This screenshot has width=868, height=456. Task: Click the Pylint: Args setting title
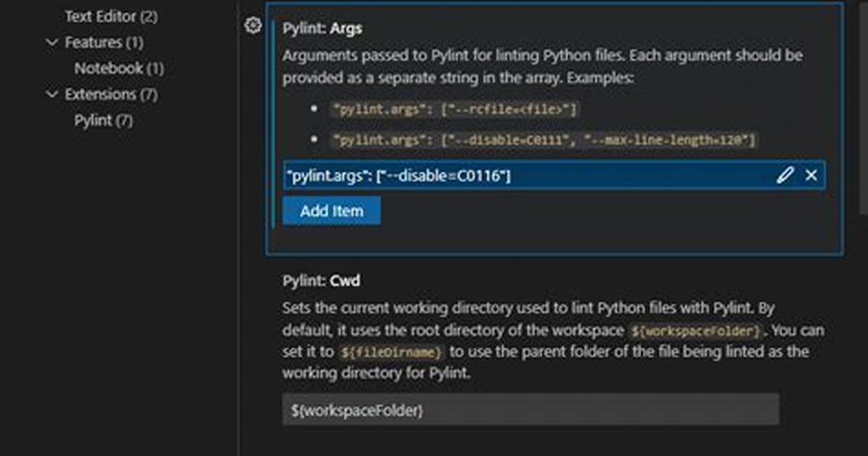(x=322, y=28)
